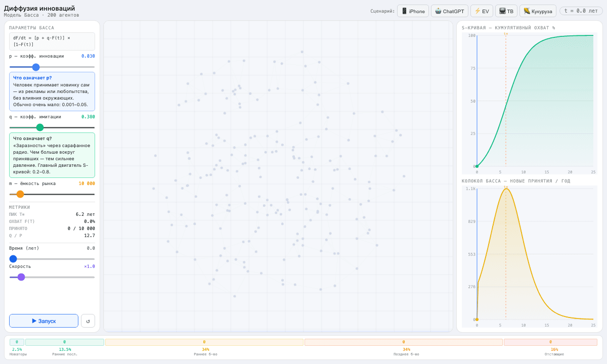Viewport: 607px width, 364px height.
Task: Click the q value 0.380
Action: 88,117
